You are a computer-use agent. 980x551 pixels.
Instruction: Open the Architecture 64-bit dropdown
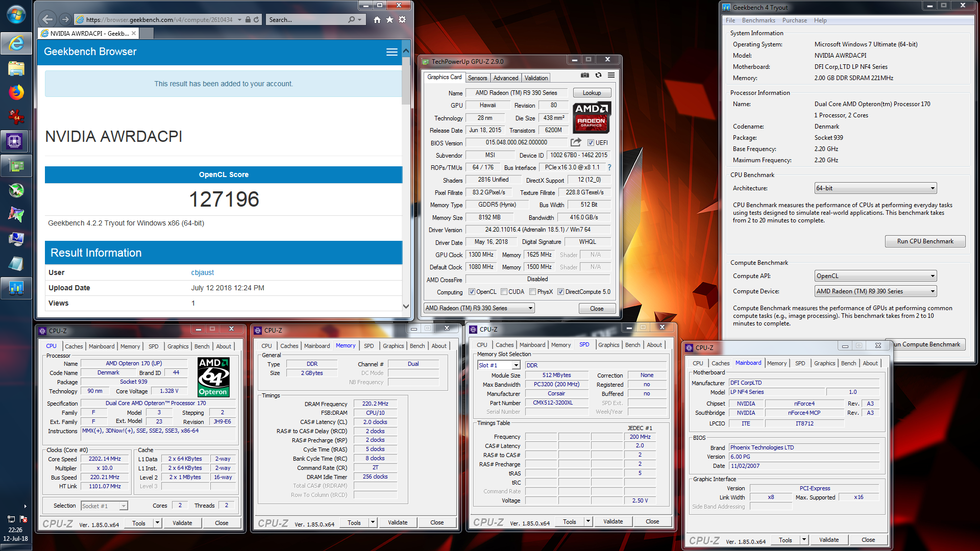pos(875,188)
